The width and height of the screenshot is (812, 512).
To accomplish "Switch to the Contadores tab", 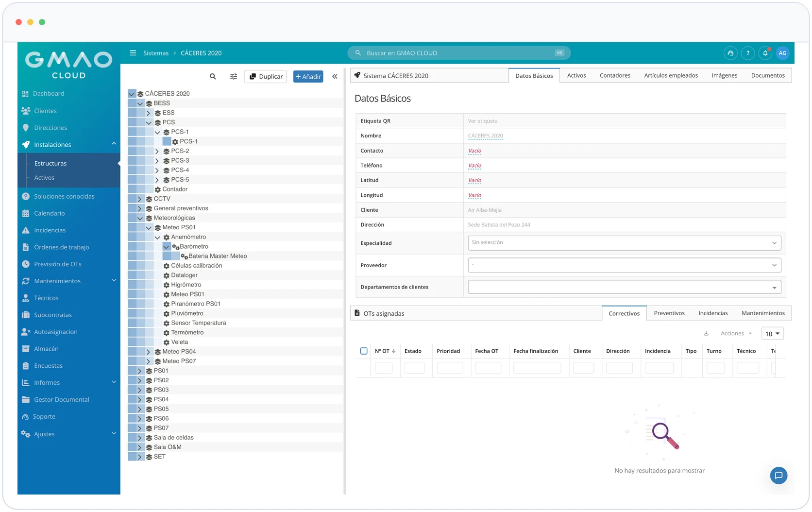I will click(615, 75).
